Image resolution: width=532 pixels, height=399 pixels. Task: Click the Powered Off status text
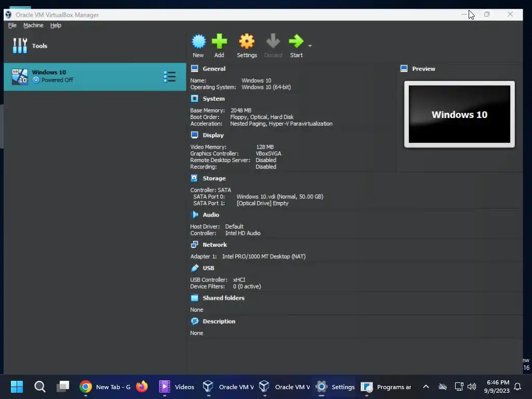(x=57, y=80)
